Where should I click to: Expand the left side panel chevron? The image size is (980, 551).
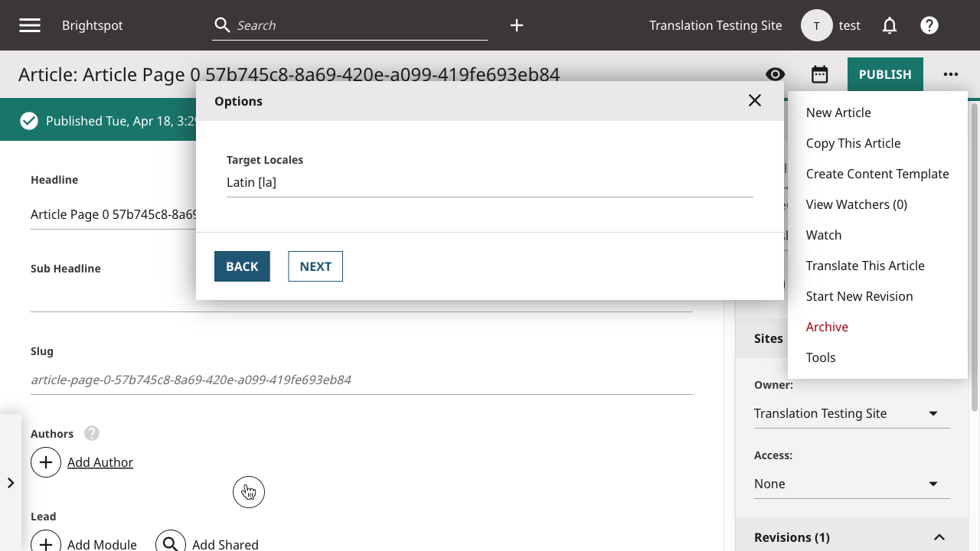pyautogui.click(x=11, y=483)
